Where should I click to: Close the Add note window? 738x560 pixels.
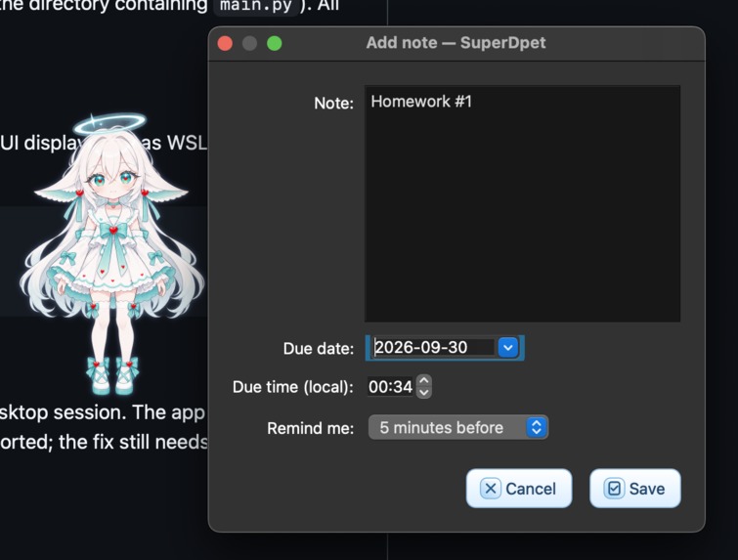[225, 43]
